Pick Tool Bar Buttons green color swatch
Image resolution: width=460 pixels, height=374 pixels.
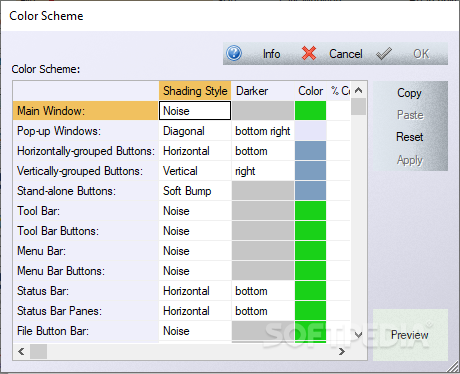click(x=311, y=231)
